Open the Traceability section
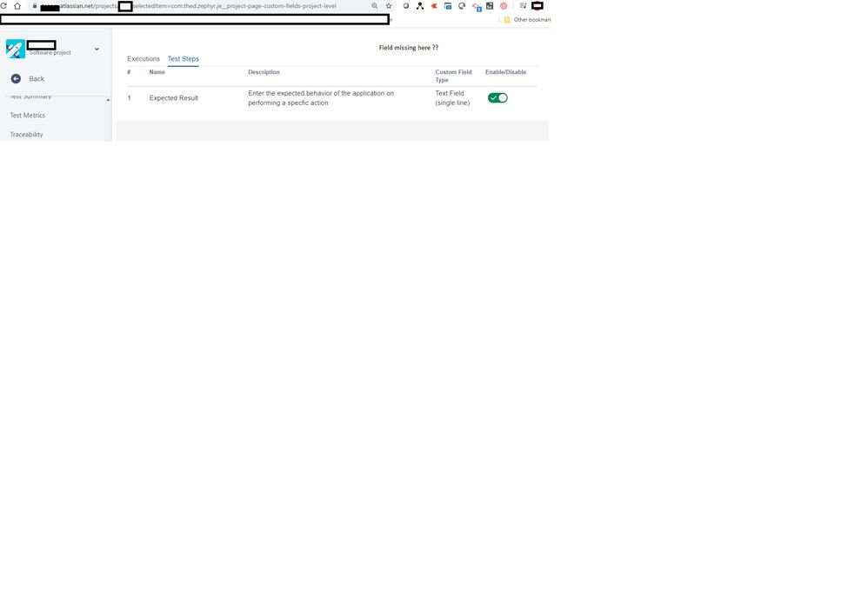868x599 pixels. click(x=26, y=134)
